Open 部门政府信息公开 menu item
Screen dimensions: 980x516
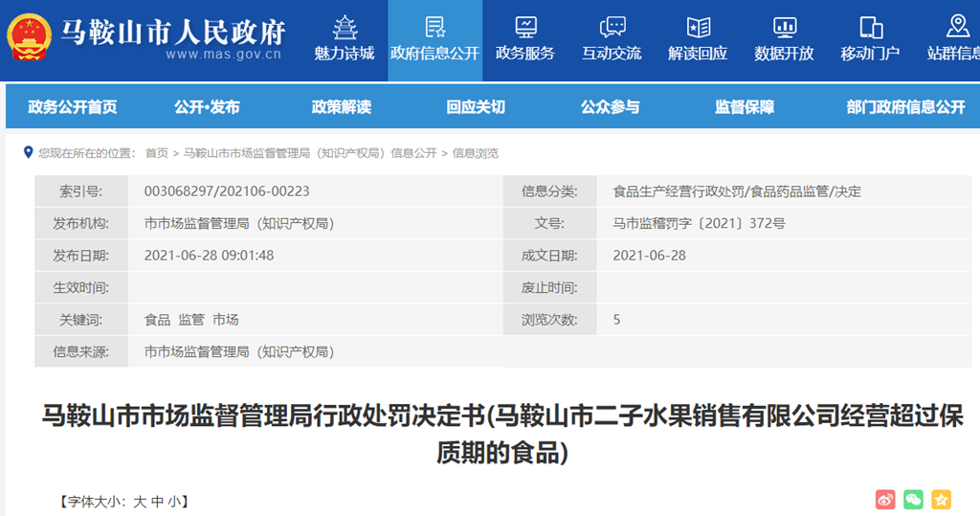pos(905,107)
